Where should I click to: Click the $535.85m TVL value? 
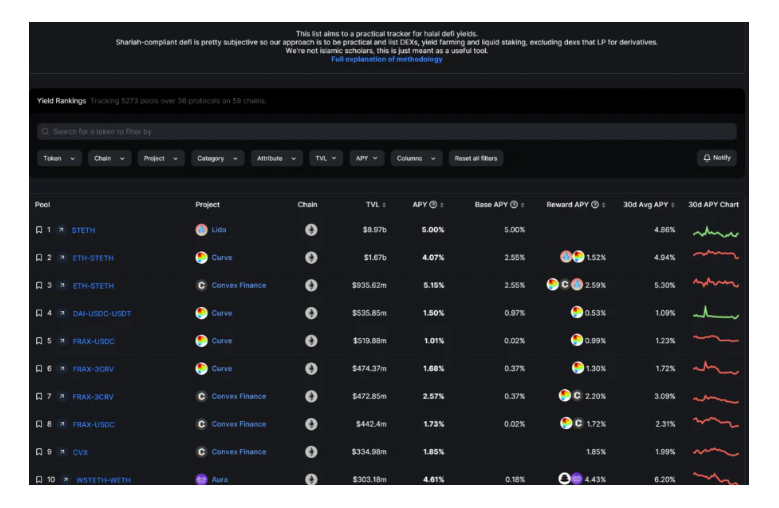[x=369, y=313]
